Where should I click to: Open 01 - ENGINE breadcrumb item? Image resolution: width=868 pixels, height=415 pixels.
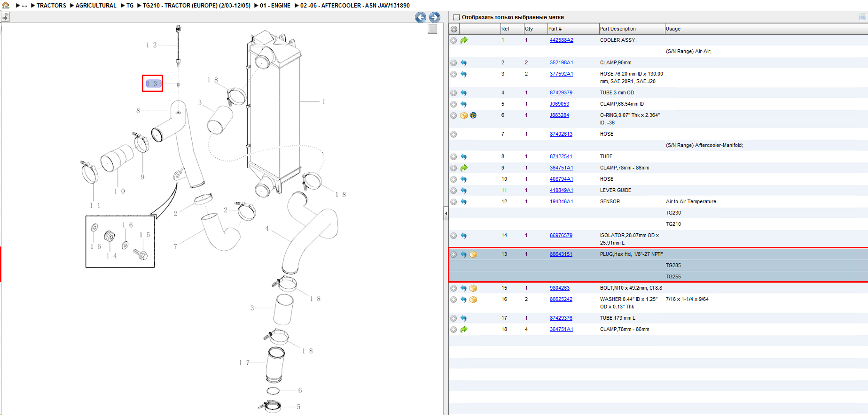pyautogui.click(x=275, y=6)
